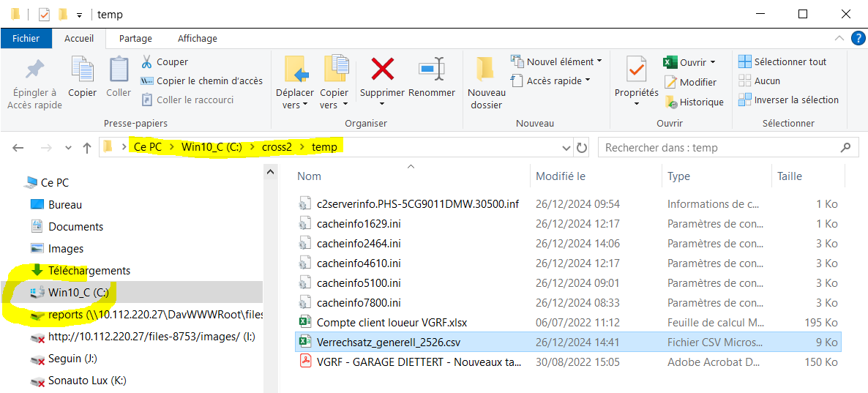Collapse the ribbon with the chevron
Viewport: 868px width, 393px height.
pyautogui.click(x=839, y=38)
